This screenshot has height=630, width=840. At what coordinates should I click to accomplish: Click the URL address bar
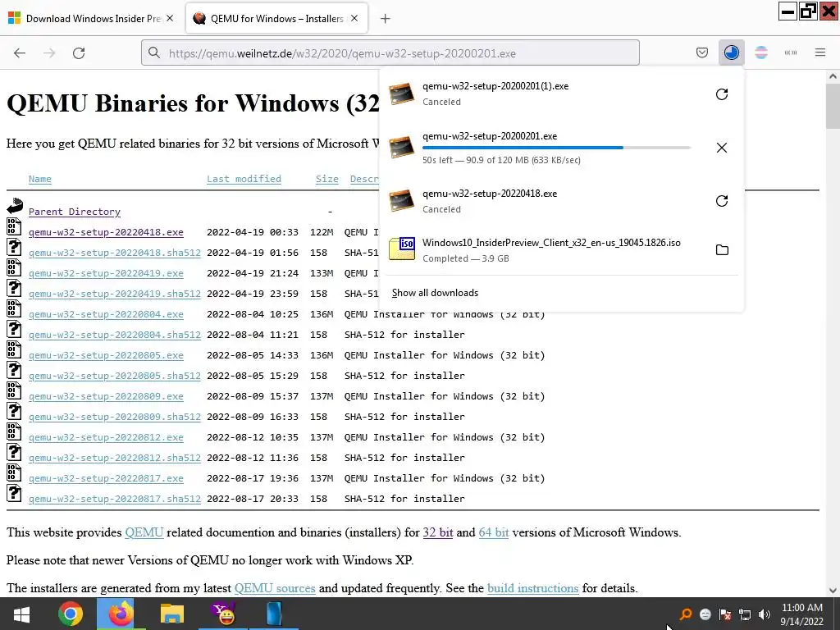point(390,53)
